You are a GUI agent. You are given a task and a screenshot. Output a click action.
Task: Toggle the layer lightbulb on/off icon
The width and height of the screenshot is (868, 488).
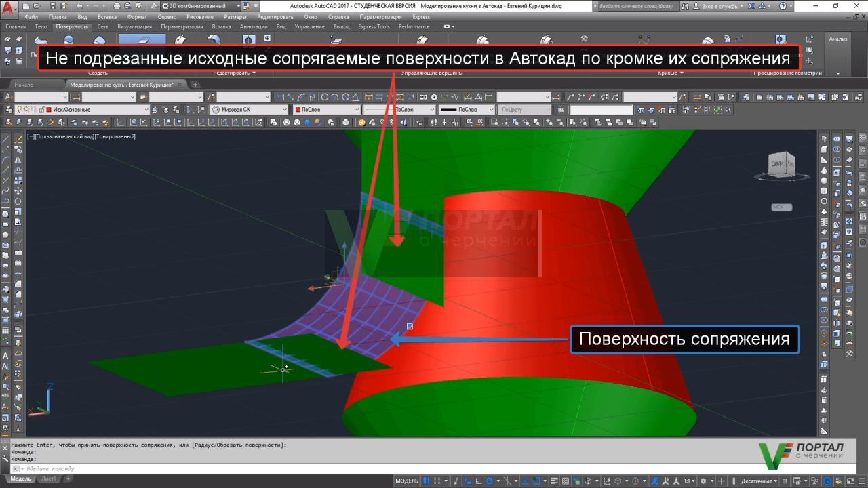tap(19, 110)
